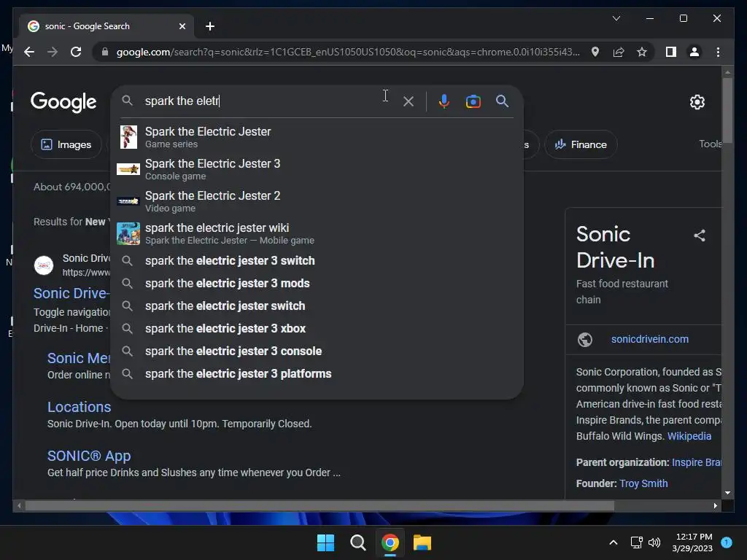Click the browser forward arrow
Viewport: 747px width, 560px height.
[x=53, y=52]
